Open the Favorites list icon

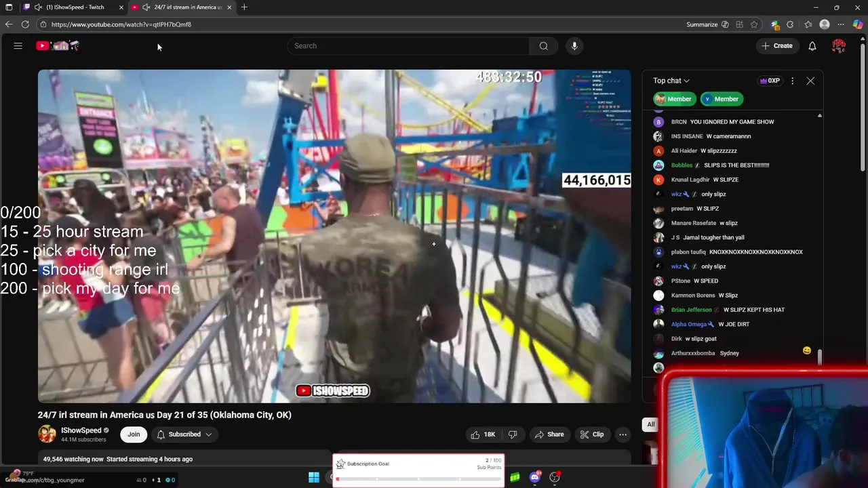pos(808,24)
